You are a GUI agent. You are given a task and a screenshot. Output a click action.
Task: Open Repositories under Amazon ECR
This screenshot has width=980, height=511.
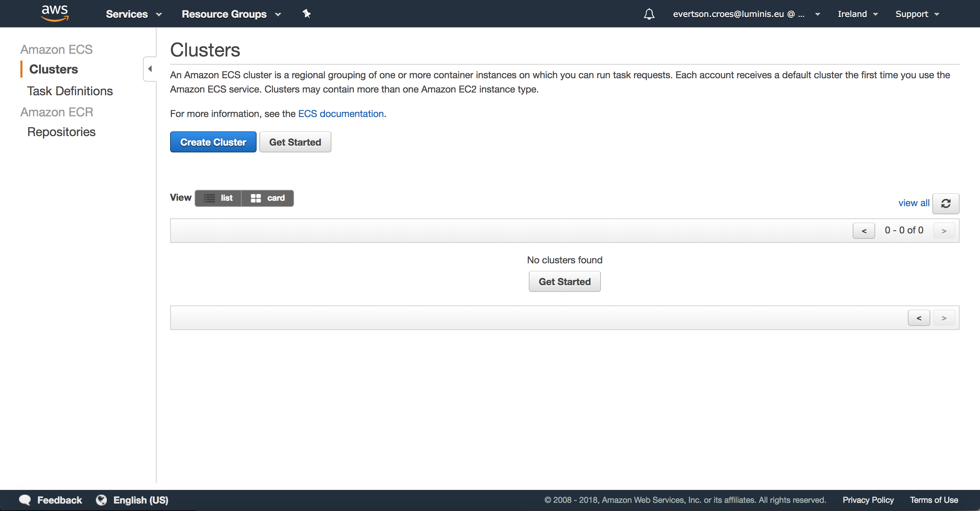pyautogui.click(x=61, y=132)
